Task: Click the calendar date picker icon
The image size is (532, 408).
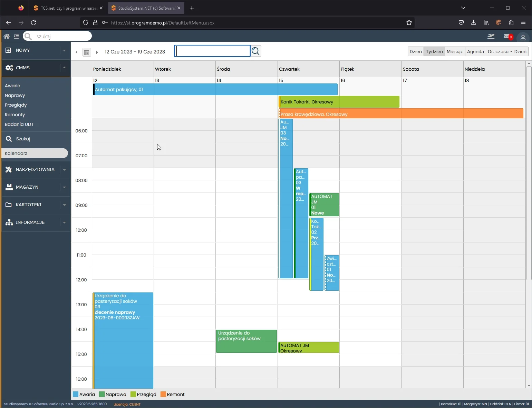Action: (87, 52)
